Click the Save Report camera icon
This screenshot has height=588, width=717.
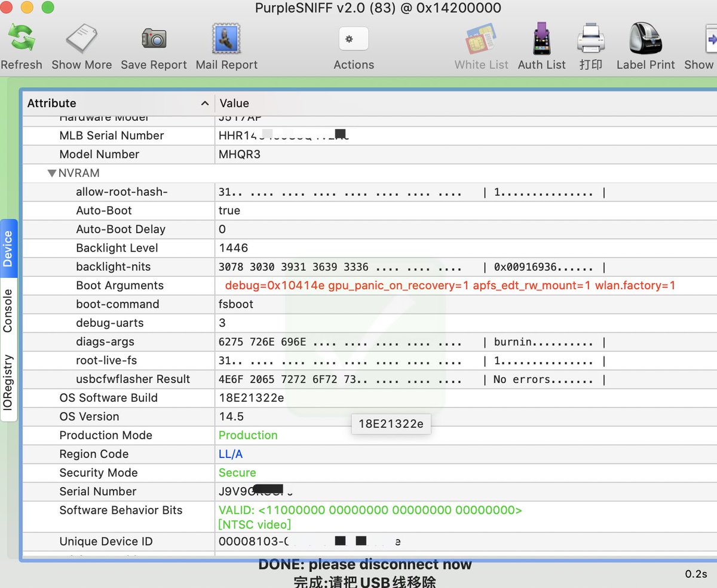[154, 38]
